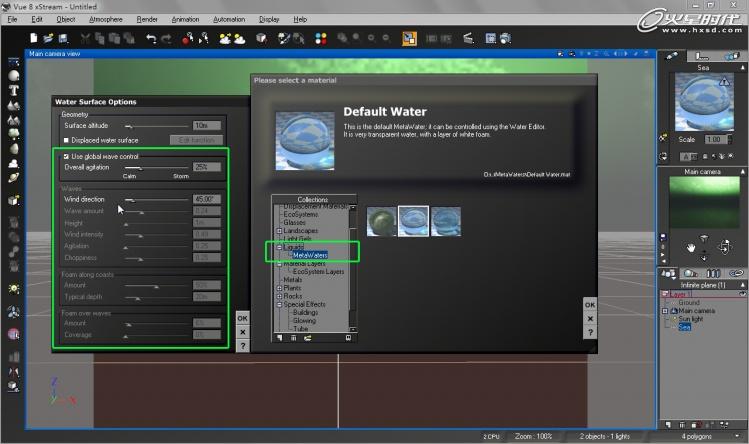Click the folder icon below Collections tree
The width and height of the screenshot is (749, 444).
(x=307, y=338)
